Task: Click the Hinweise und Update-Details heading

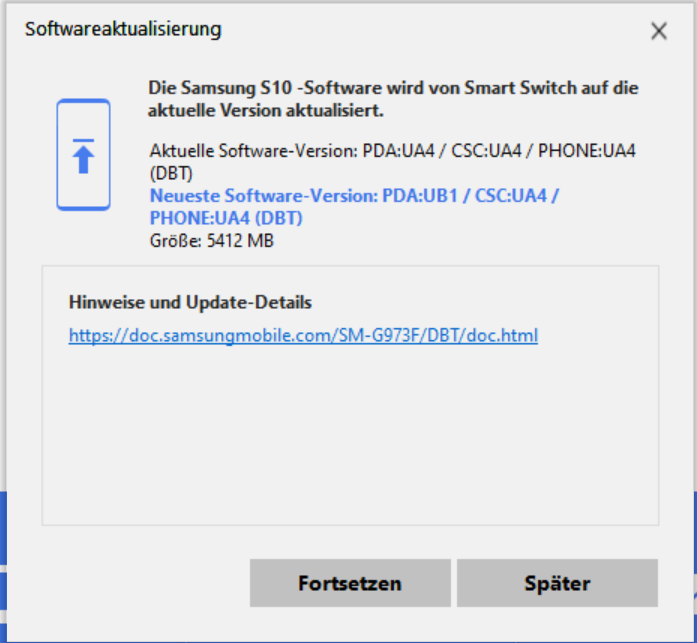Action: 190,303
